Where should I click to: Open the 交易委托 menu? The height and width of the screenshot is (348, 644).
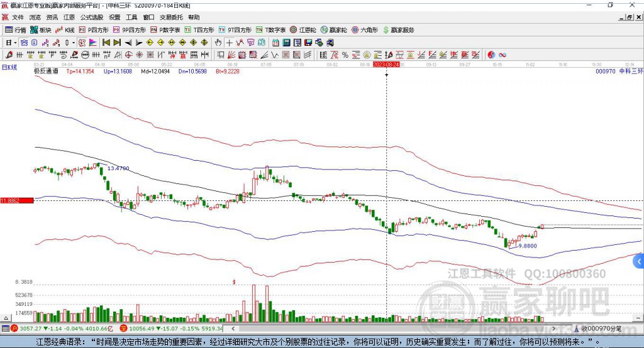[x=171, y=17]
